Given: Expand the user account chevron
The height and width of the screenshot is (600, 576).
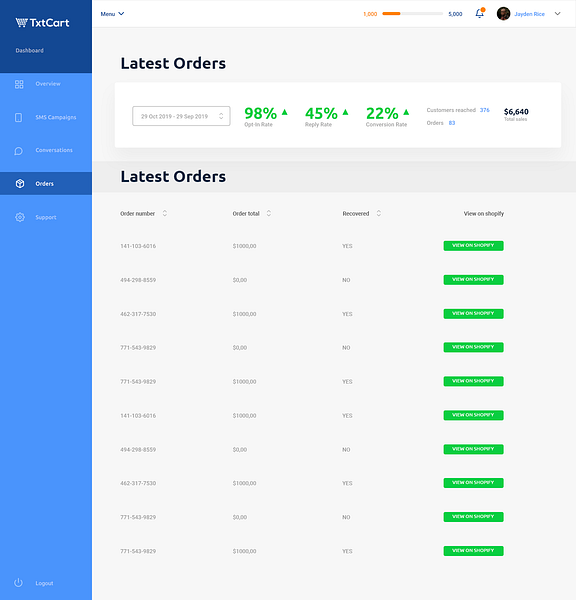Looking at the screenshot, I should pyautogui.click(x=558, y=14).
